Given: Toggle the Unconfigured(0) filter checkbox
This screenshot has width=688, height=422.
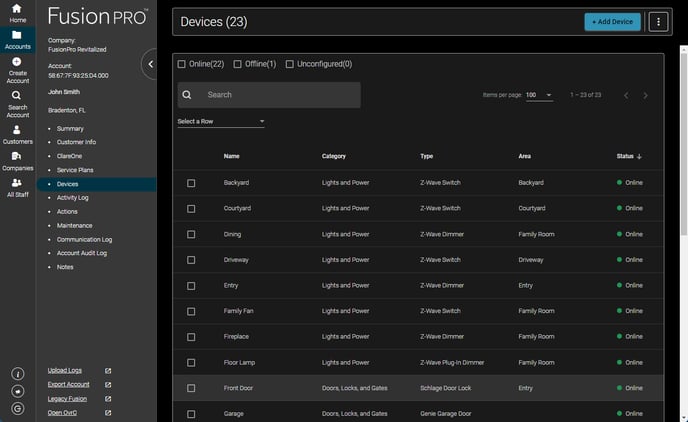Looking at the screenshot, I should click(x=290, y=64).
